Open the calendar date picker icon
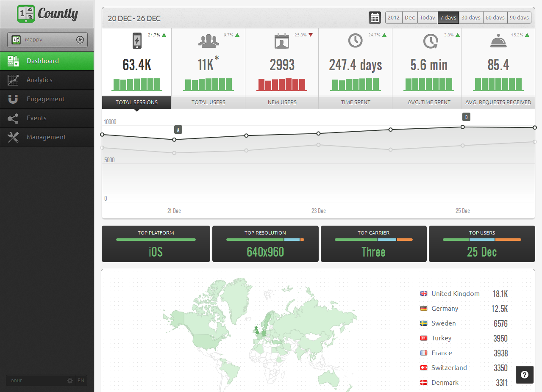Screen dimensions: 542x392 [x=375, y=17]
